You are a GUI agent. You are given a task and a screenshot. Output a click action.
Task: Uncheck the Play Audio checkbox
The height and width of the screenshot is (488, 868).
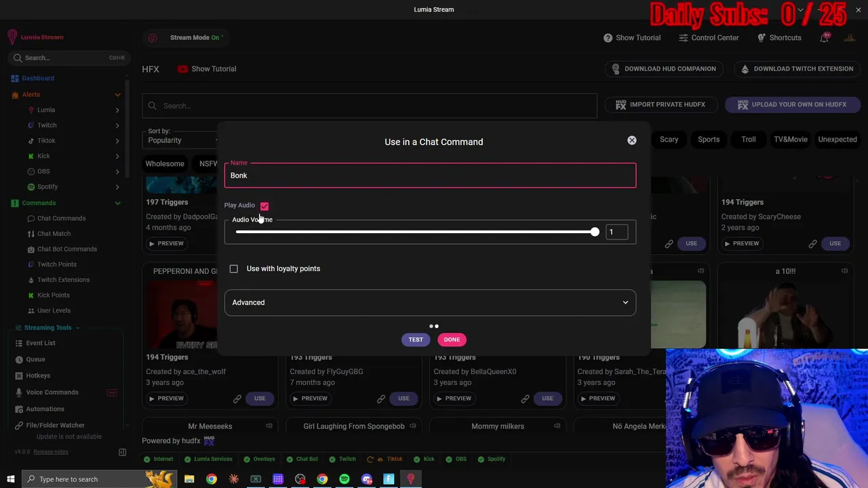tap(264, 206)
